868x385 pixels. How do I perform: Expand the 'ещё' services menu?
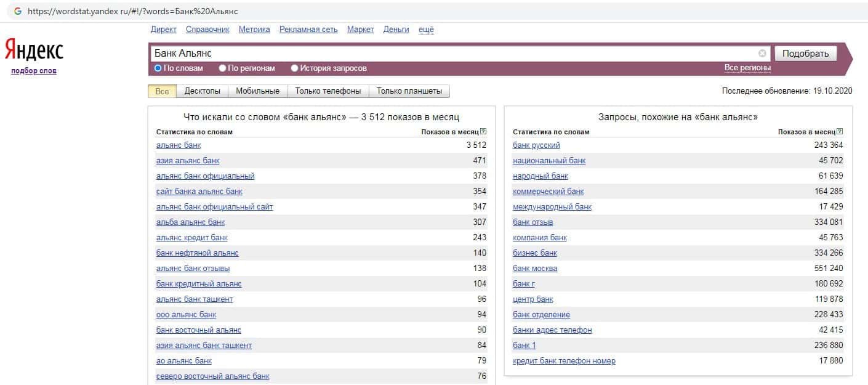click(x=426, y=30)
